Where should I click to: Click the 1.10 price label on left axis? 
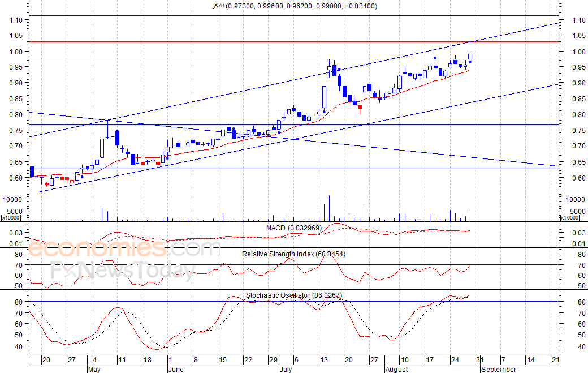16,20
